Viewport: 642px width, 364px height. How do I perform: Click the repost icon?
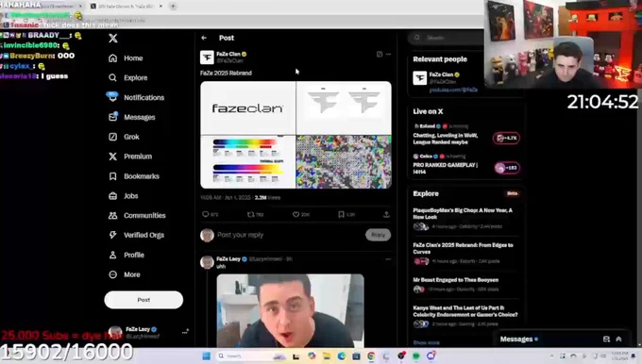[250, 214]
